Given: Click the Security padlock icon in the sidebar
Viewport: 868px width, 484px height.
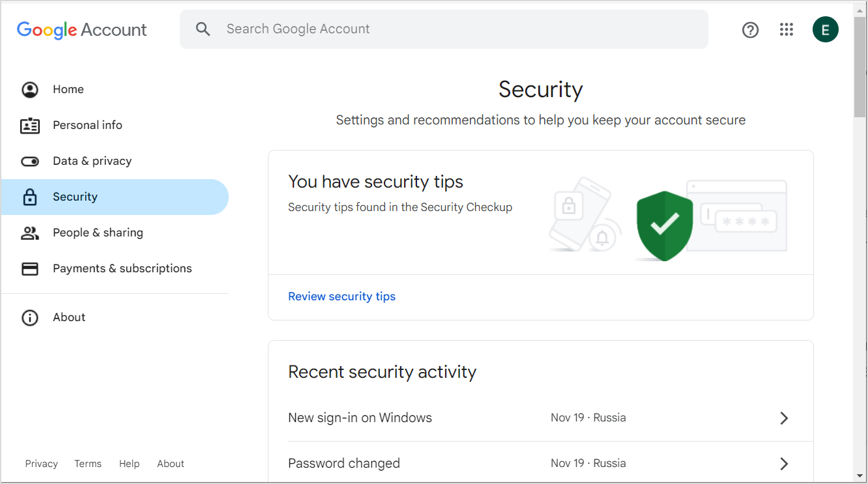Looking at the screenshot, I should [x=30, y=197].
